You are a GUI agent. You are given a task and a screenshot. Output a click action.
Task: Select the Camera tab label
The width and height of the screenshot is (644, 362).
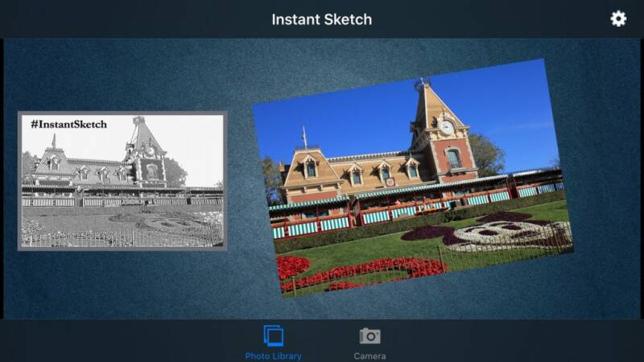(x=369, y=356)
